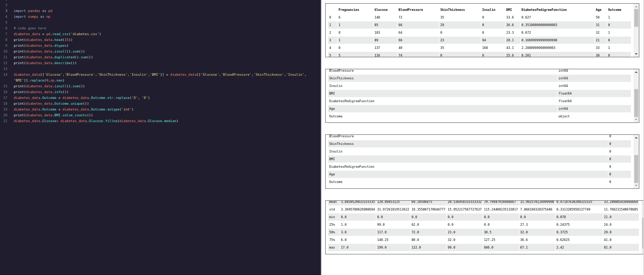The width and height of the screenshot is (644, 275).
Task: Click the scrollbar thumb in the head table panel
Action: click(x=636, y=18)
